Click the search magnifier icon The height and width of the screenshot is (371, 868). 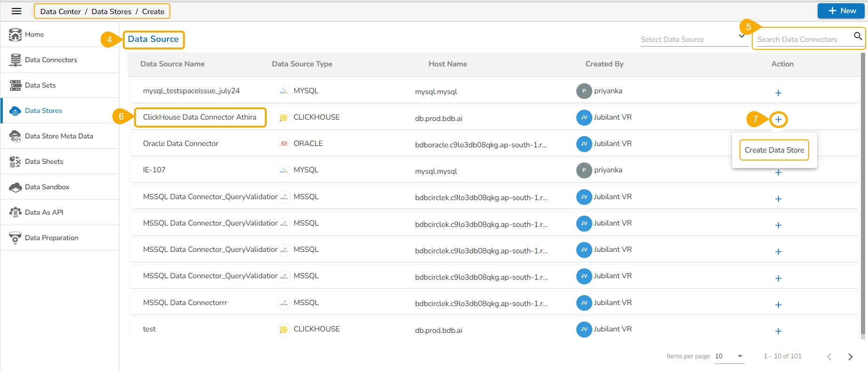click(858, 36)
